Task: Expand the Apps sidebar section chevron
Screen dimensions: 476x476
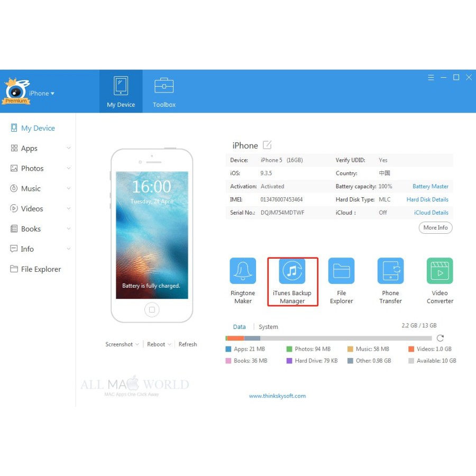Action: pyautogui.click(x=69, y=148)
